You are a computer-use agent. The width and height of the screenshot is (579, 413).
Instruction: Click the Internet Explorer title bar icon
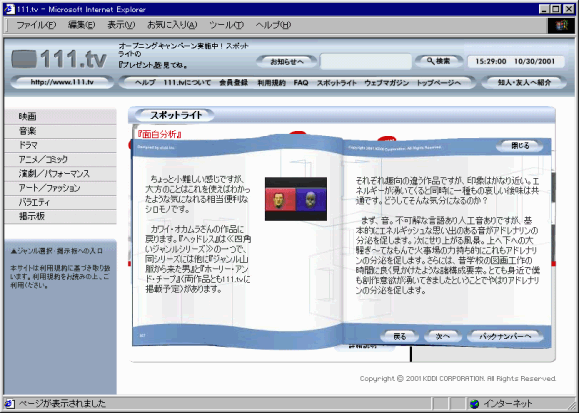[9, 9]
